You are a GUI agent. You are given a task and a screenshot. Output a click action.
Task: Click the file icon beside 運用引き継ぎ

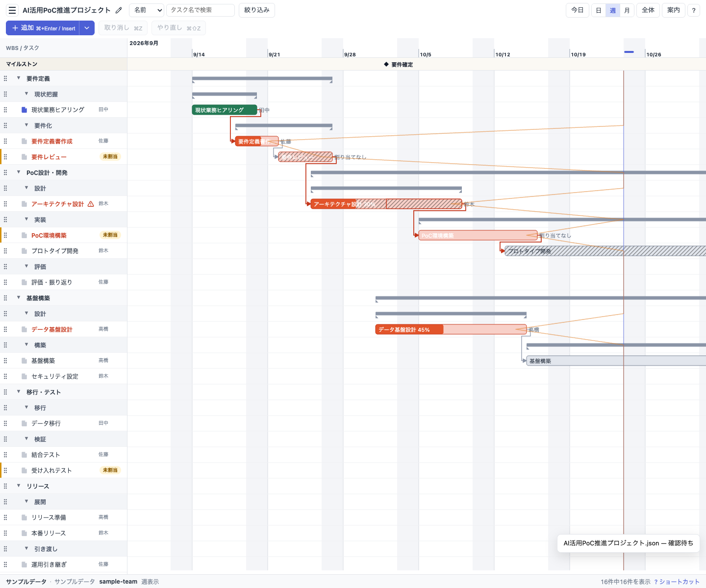coord(24,564)
